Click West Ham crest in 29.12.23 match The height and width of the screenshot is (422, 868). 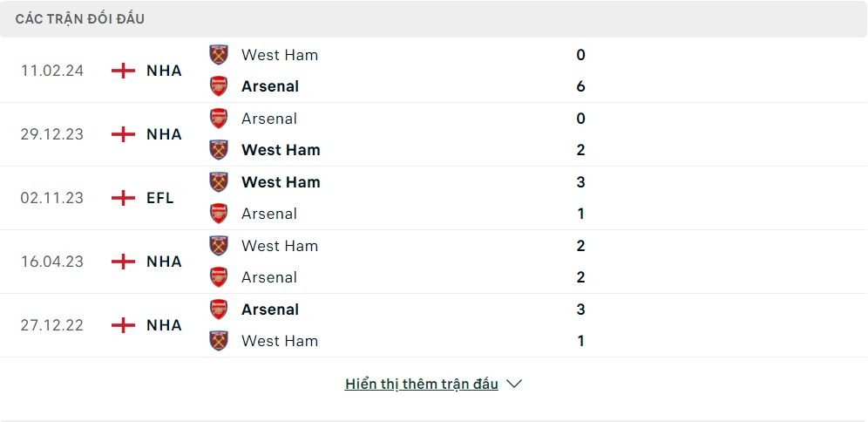(x=219, y=150)
